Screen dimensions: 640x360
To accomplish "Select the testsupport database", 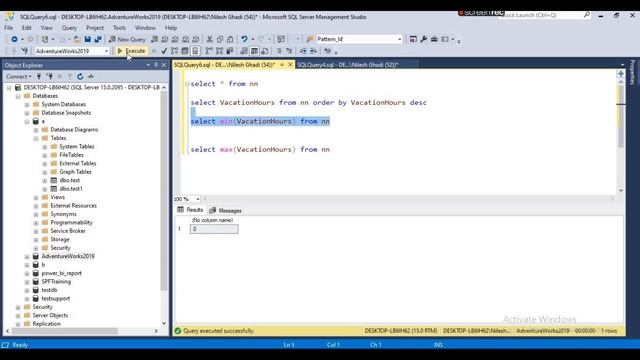I will tap(56, 298).
